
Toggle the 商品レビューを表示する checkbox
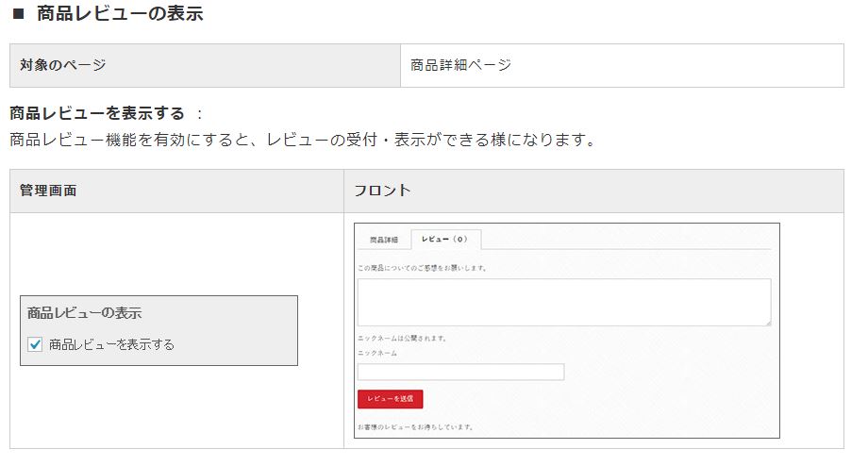pyautogui.click(x=35, y=344)
